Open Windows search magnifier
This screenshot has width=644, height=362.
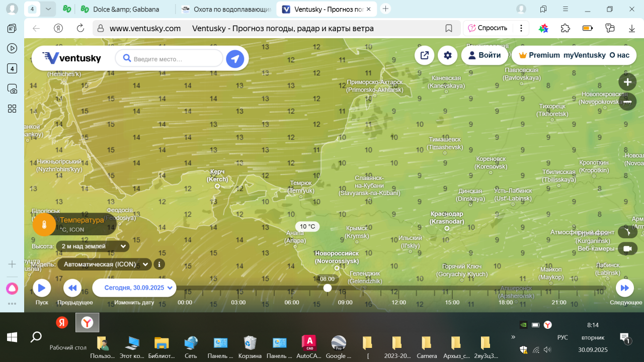(x=36, y=337)
